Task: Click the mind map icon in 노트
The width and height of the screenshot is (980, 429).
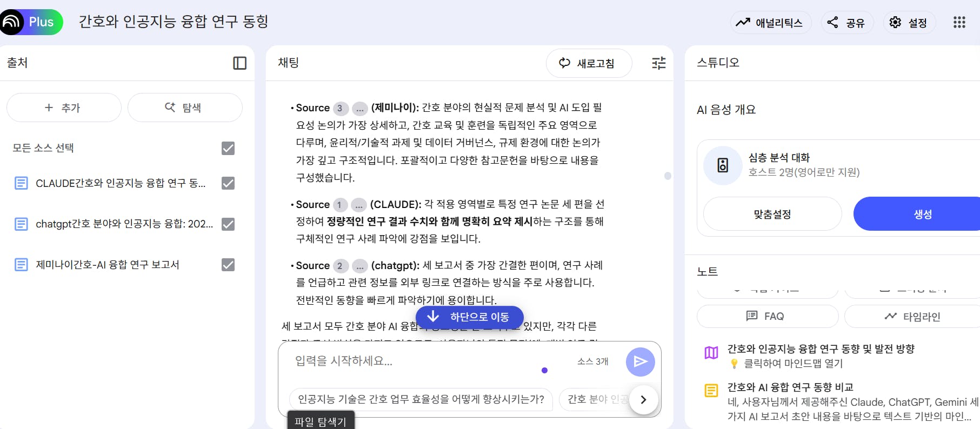Action: tap(711, 353)
